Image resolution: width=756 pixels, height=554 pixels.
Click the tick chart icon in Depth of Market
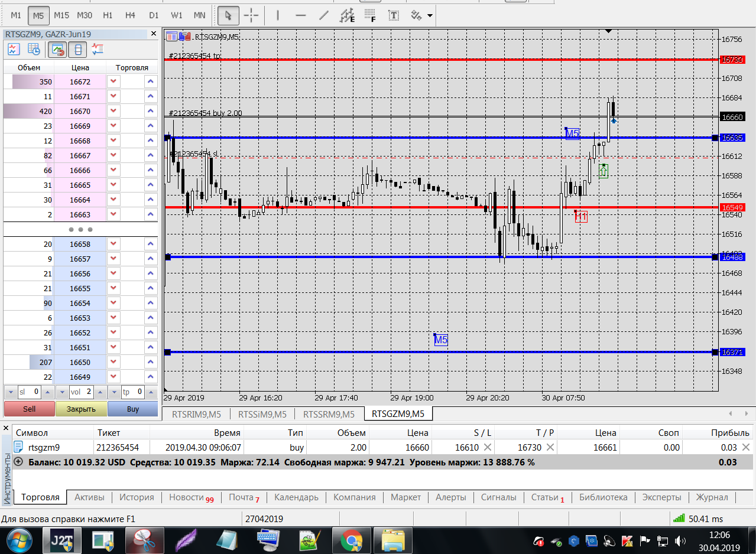coord(14,50)
